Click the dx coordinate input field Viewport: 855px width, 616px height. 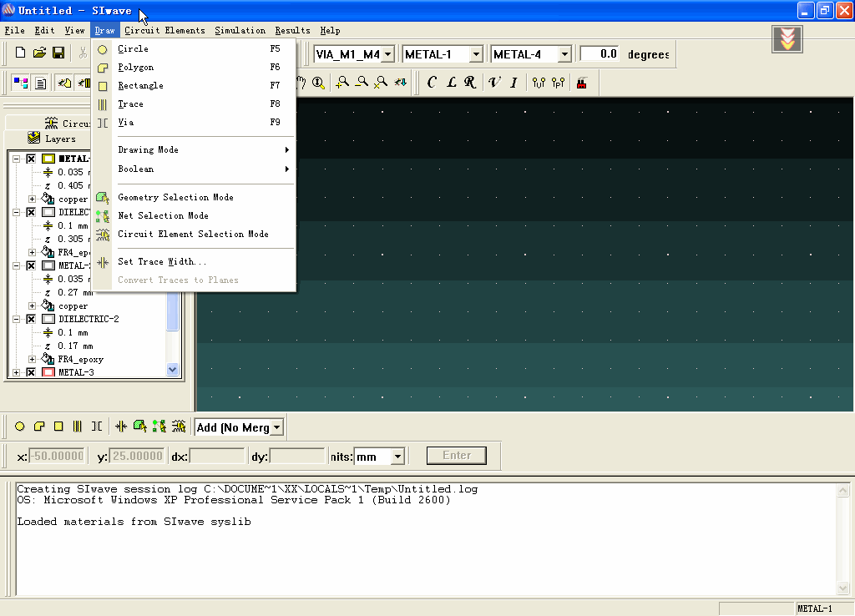click(217, 457)
